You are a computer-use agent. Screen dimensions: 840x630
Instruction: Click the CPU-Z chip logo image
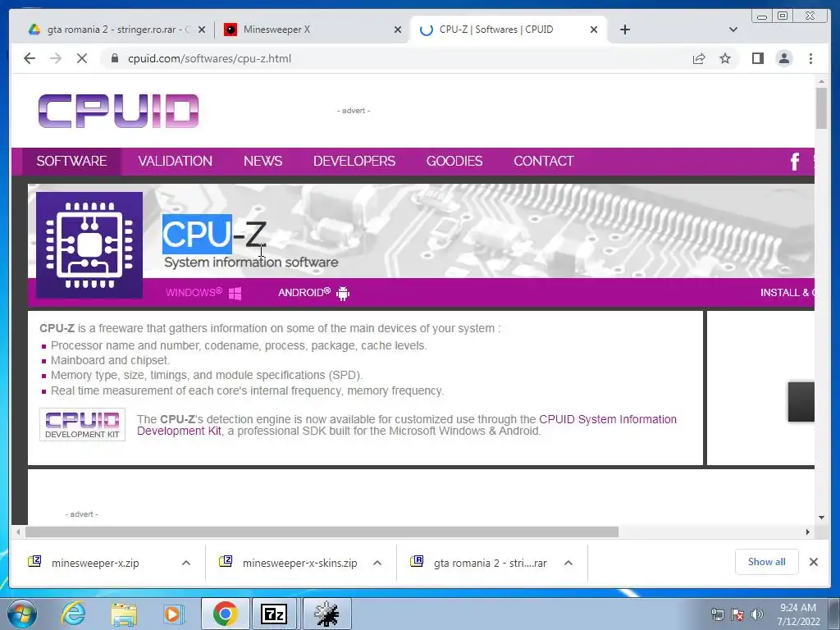pyautogui.click(x=89, y=244)
